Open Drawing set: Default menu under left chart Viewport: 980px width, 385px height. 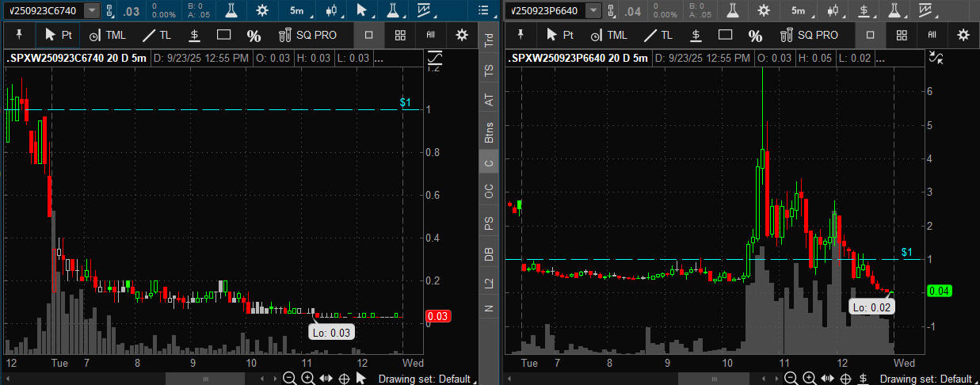425,379
